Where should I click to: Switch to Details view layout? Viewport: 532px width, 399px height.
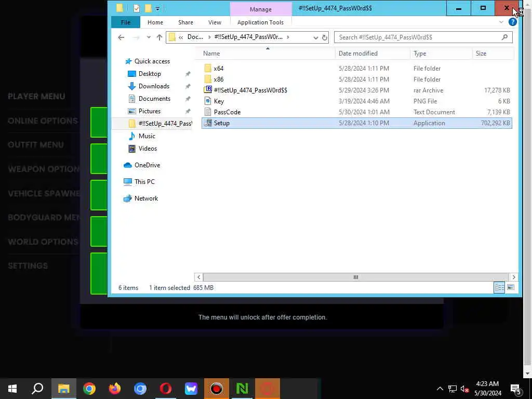(x=499, y=288)
